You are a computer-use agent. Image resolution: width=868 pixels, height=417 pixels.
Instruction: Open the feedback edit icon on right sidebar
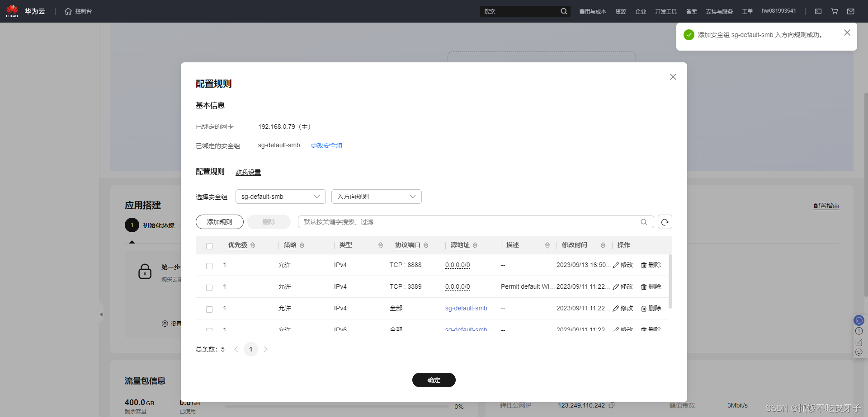pos(859,342)
